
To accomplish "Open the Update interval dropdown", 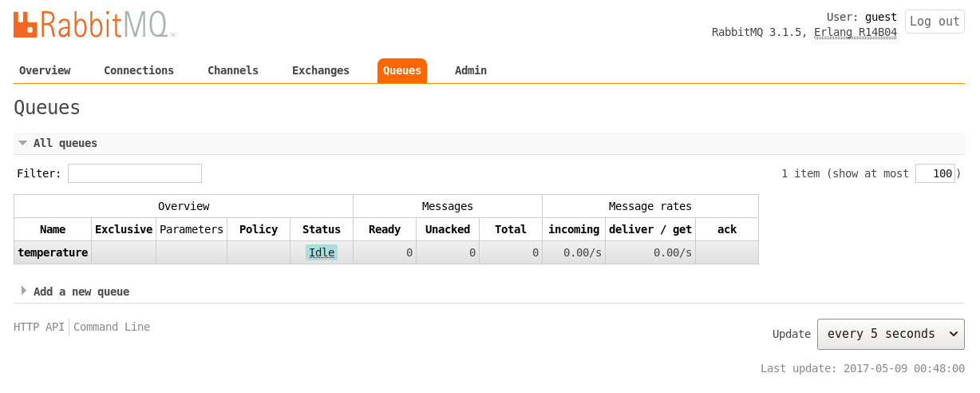I will click(x=891, y=334).
